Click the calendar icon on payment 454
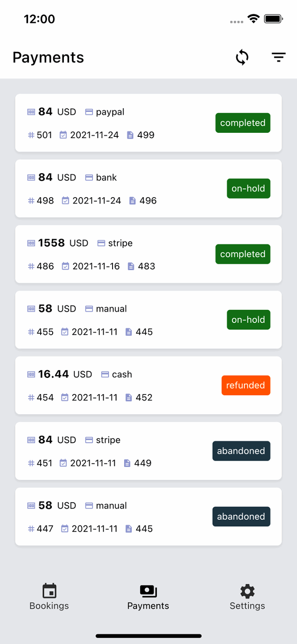This screenshot has width=297, height=644. pyautogui.click(x=65, y=398)
